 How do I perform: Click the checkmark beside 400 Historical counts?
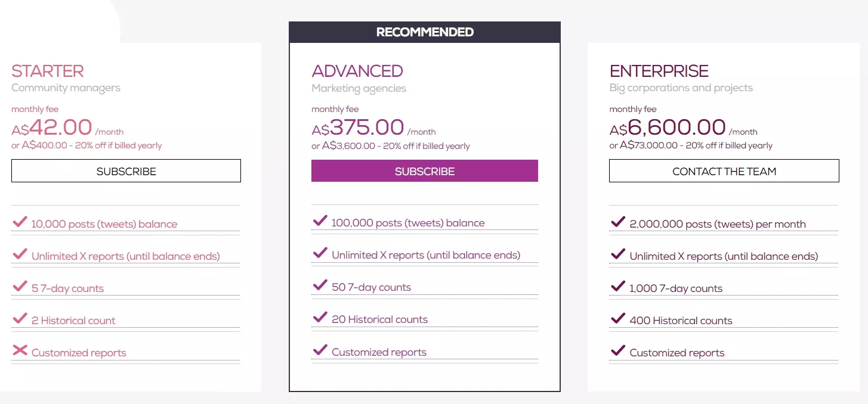pos(618,319)
